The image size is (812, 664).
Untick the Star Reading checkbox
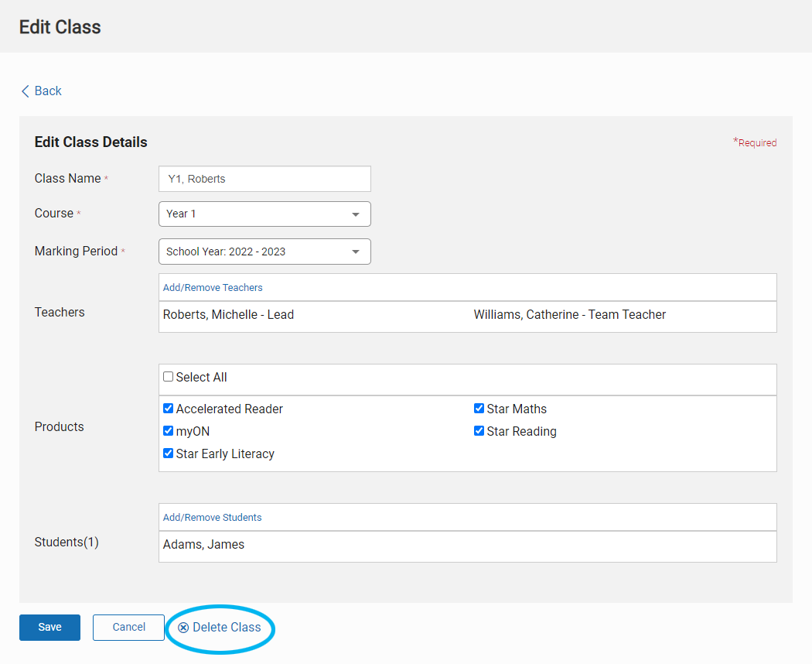click(479, 431)
